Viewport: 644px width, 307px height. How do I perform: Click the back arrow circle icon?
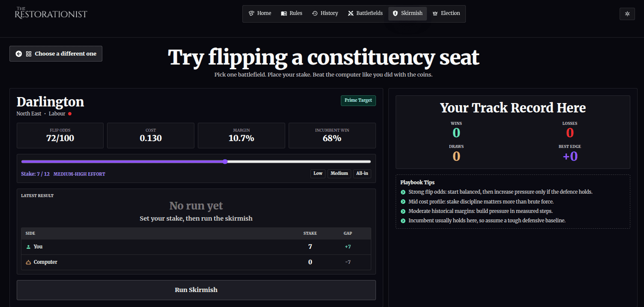point(19,54)
